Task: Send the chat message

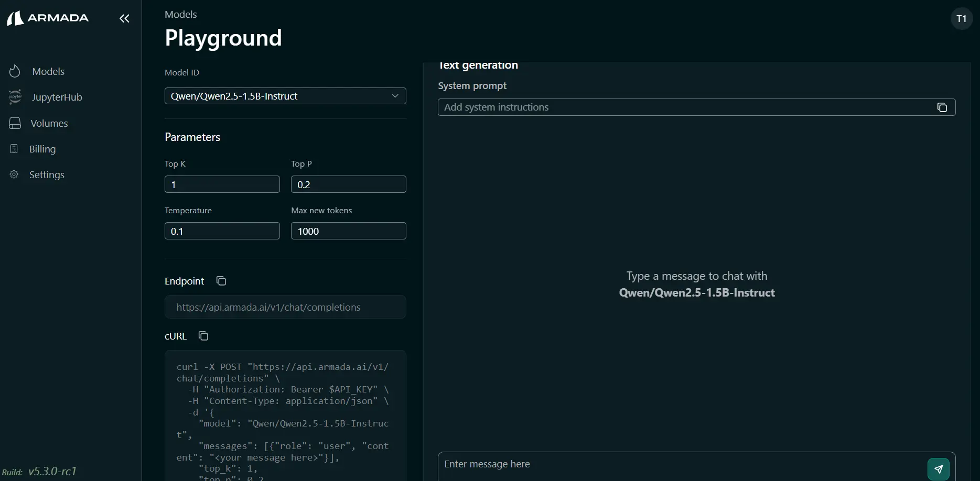Action: pos(939,469)
